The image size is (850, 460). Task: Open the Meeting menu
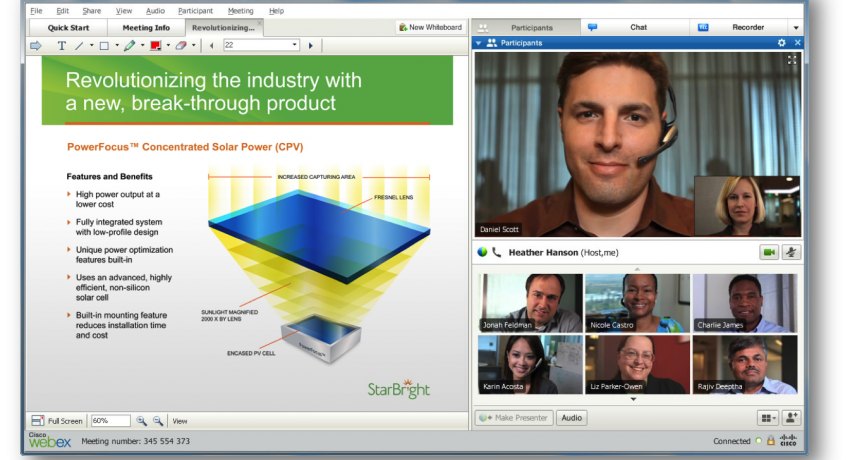click(x=240, y=10)
